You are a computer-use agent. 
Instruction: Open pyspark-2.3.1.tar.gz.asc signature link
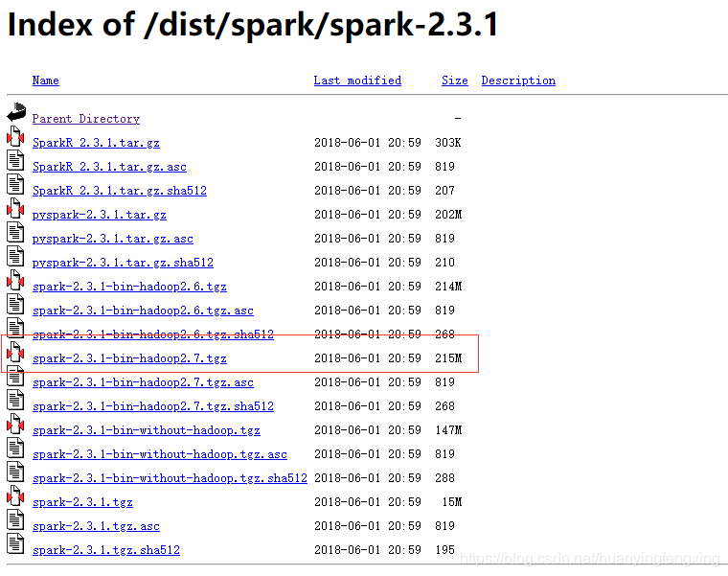(113, 239)
